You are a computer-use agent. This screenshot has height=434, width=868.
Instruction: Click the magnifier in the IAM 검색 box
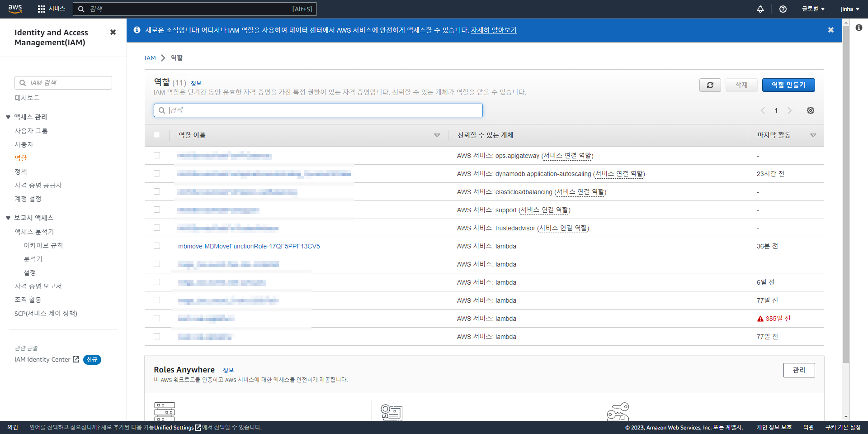[23, 83]
